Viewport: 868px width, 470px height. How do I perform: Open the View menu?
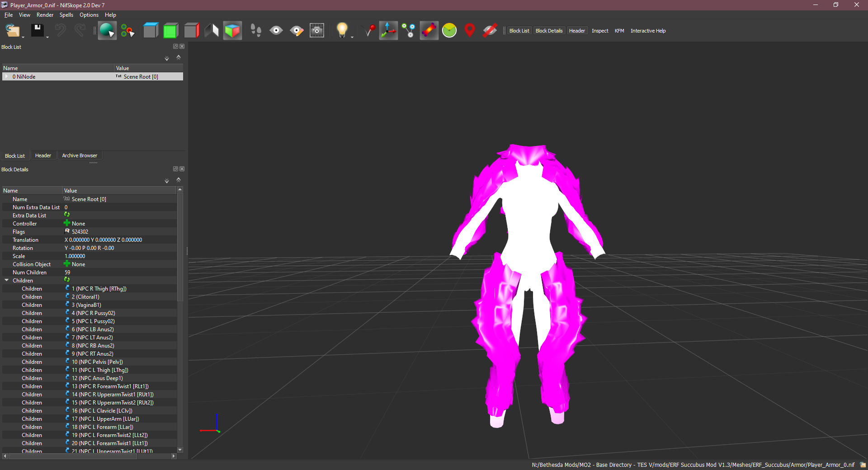point(24,15)
